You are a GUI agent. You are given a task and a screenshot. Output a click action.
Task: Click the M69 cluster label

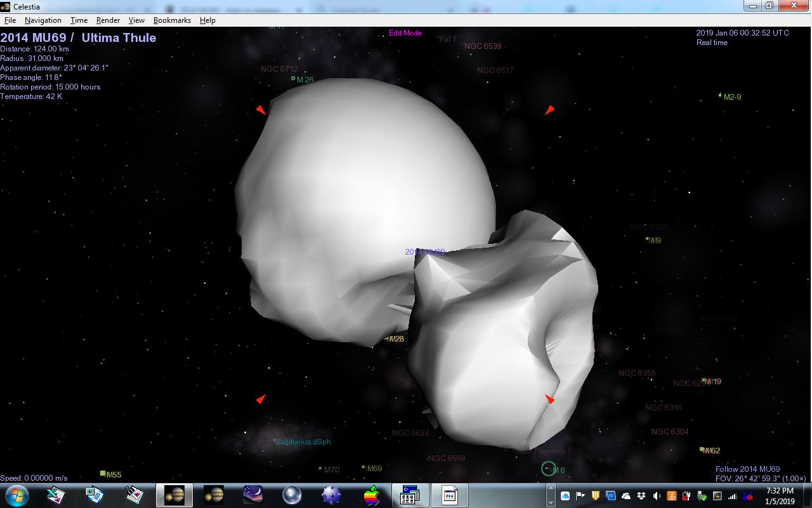pyautogui.click(x=374, y=469)
